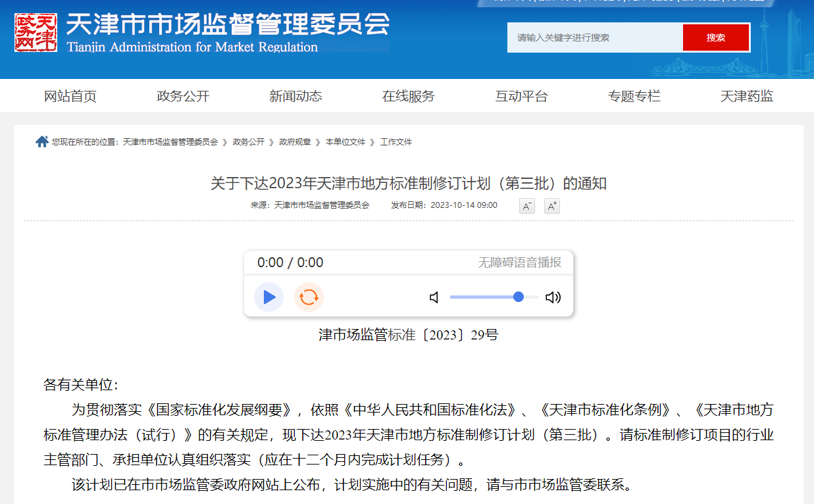Expand the 互动平台 navigation menu
Viewport: 814px width, 504px height.
[521, 97]
